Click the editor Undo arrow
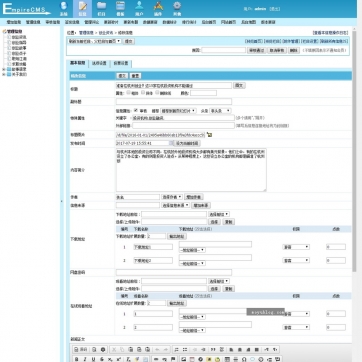The image size is (362, 362). (x=157, y=349)
